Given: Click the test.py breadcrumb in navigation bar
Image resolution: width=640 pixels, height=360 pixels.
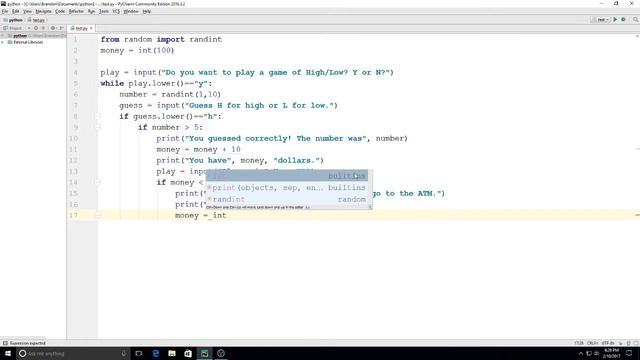Looking at the screenshot, I should pos(36,20).
